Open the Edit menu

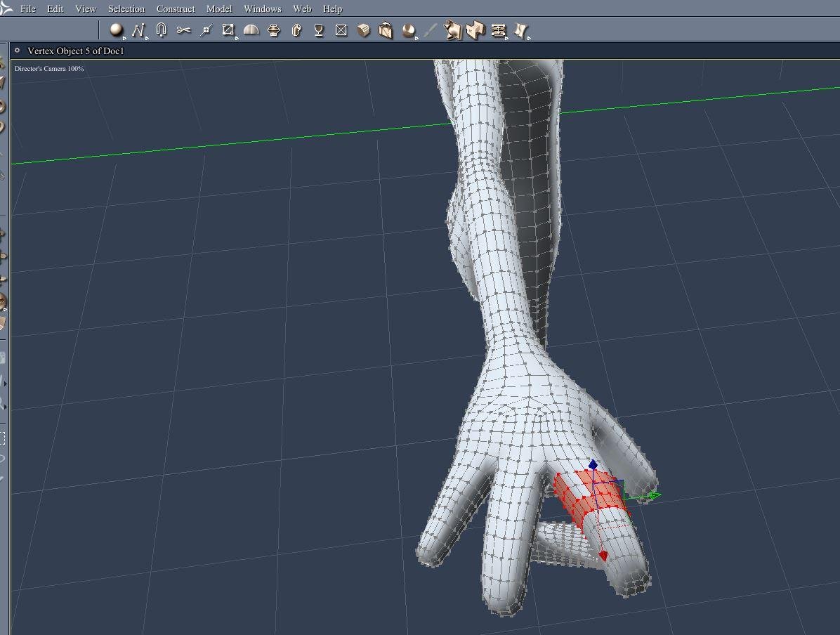pyautogui.click(x=55, y=8)
